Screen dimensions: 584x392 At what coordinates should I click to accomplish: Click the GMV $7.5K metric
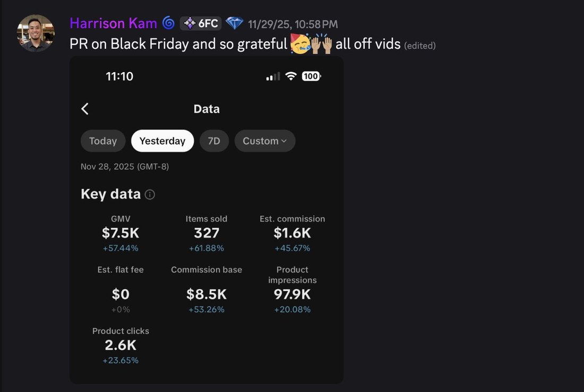(121, 233)
